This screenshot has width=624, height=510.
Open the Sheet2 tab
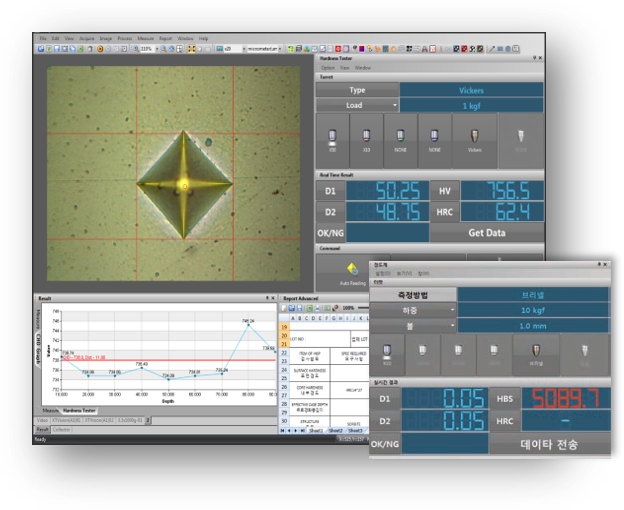tap(335, 430)
